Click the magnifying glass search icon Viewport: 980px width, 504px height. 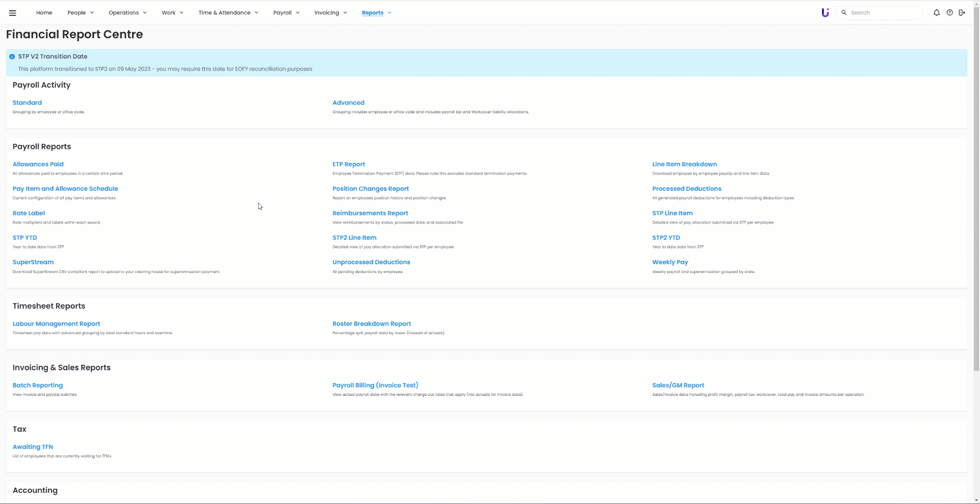pos(844,13)
